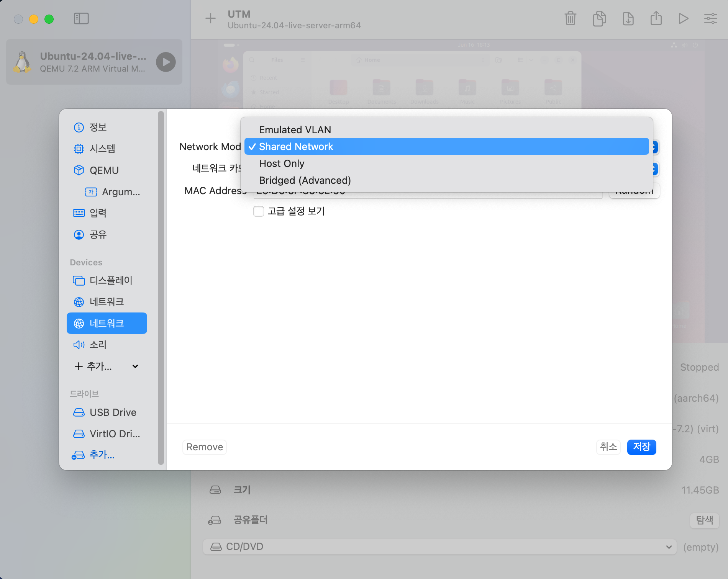Open the 디스플레이 device settings

pos(107,280)
